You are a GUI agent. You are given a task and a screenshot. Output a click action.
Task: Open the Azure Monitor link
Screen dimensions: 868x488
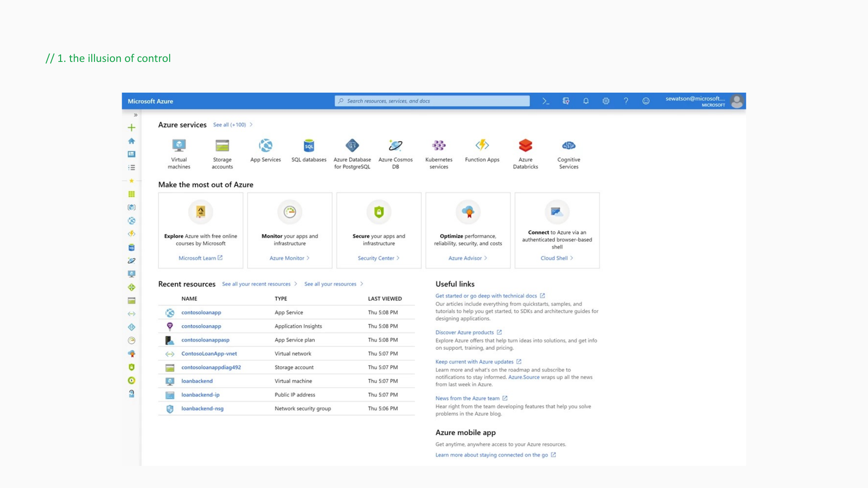pos(289,258)
